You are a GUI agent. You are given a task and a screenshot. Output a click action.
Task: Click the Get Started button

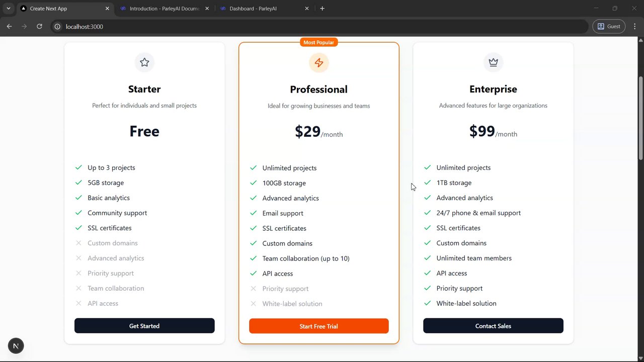tap(144, 326)
